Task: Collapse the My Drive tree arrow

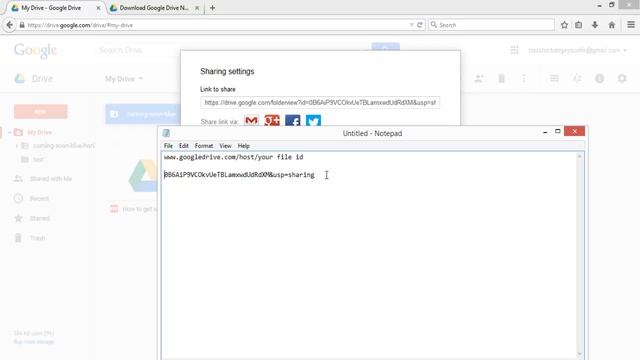Action: pyautogui.click(x=9, y=133)
